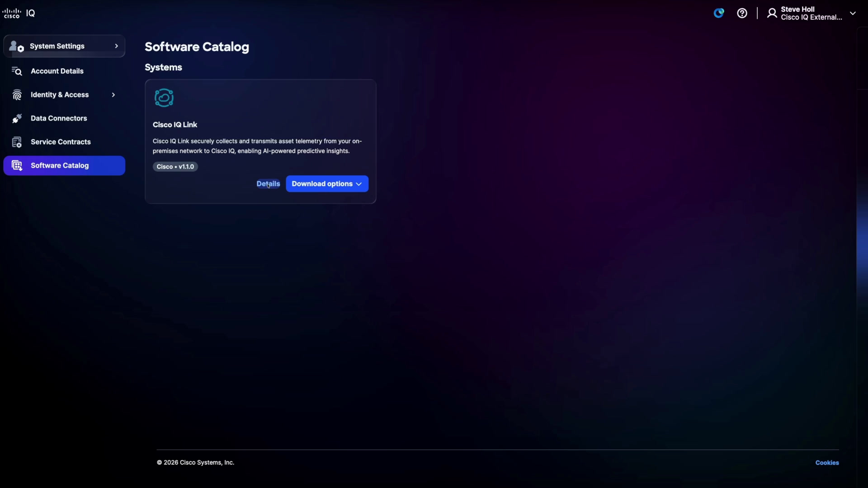
Task: Open the AI assistant icon in header
Action: (x=719, y=13)
